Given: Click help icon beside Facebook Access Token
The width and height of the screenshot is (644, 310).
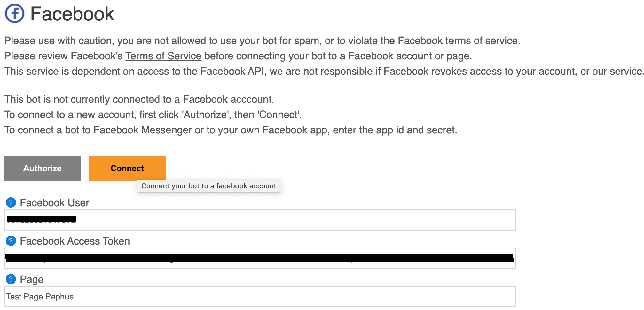Looking at the screenshot, I should (x=11, y=241).
